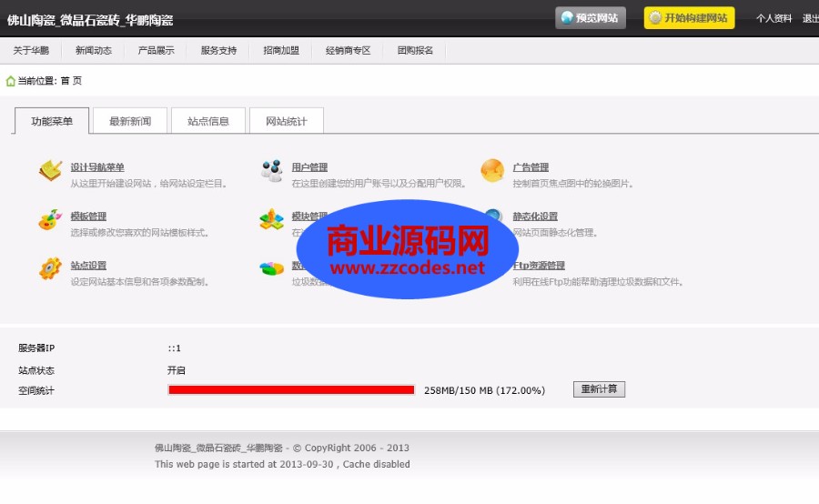Click the 空间统计 label
The height and width of the screenshot is (504, 819).
tap(36, 390)
